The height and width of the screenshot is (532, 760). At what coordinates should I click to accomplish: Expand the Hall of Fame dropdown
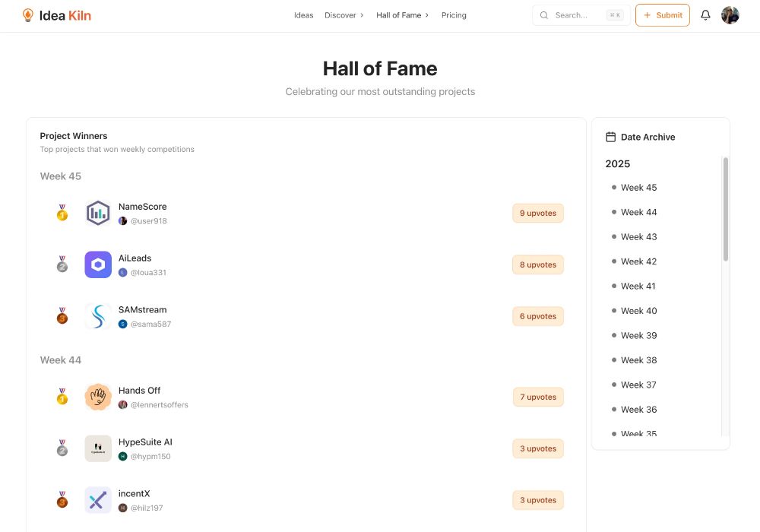(x=402, y=15)
